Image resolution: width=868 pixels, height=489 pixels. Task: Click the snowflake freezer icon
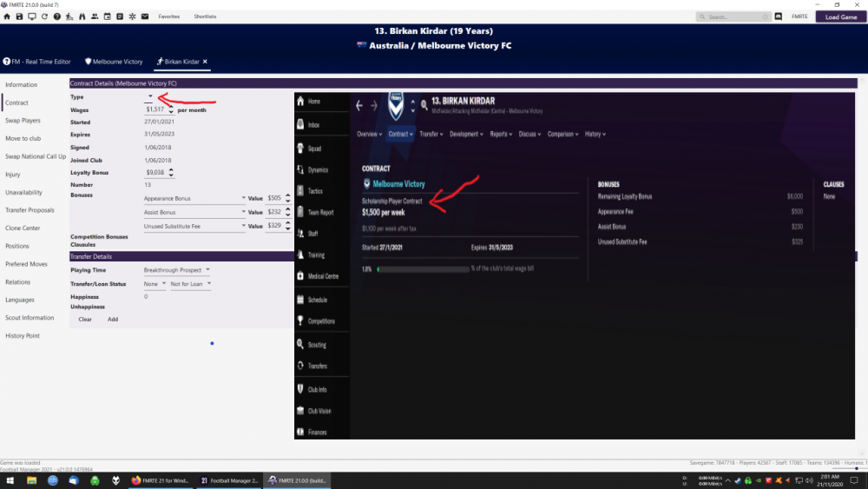tap(132, 17)
